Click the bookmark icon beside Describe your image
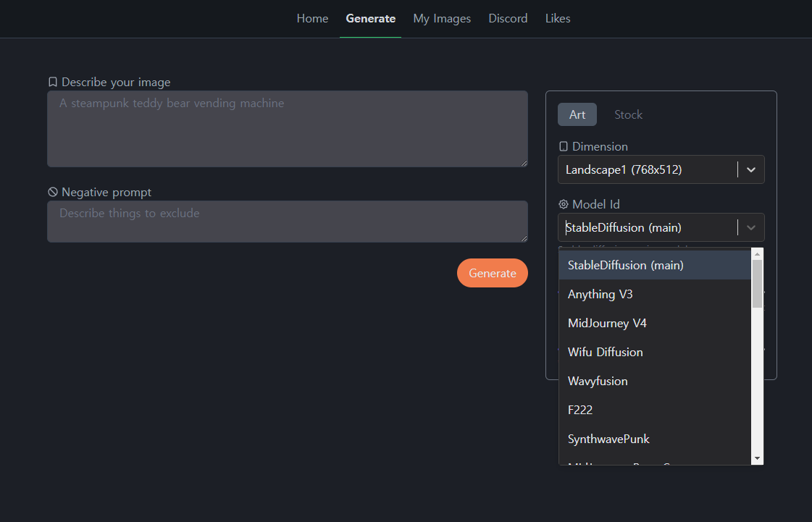 tap(53, 83)
